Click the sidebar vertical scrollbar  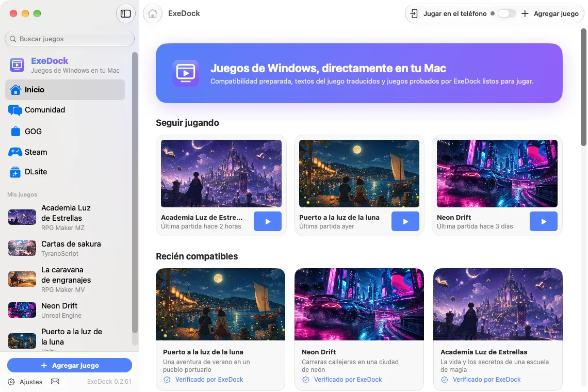[x=135, y=192]
